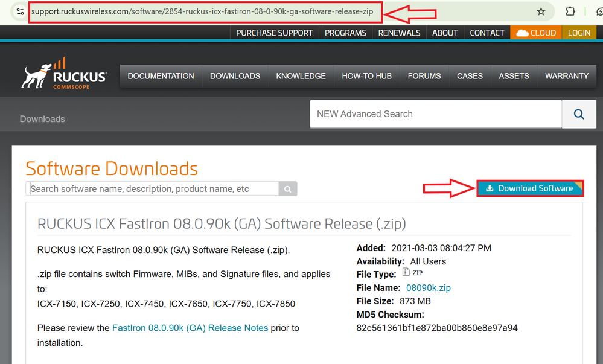Focus the NEW Advanced Search field
This screenshot has width=603, height=364.
pos(435,114)
